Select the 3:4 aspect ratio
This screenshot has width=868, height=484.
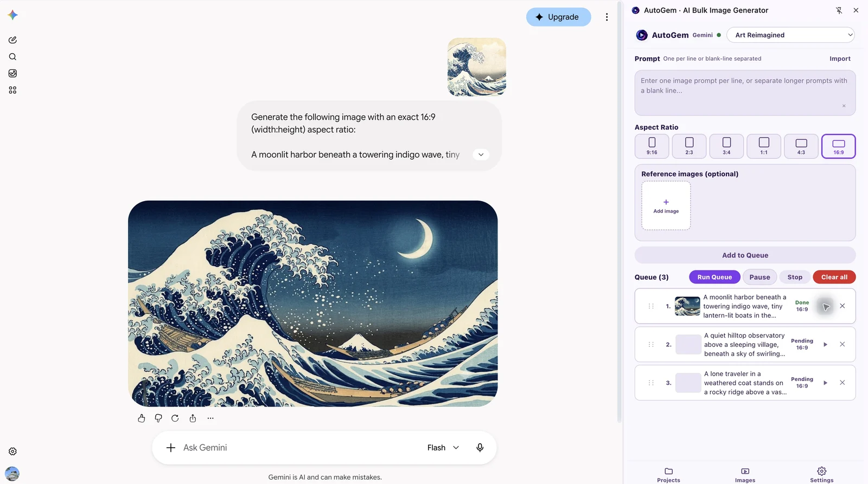pyautogui.click(x=726, y=146)
